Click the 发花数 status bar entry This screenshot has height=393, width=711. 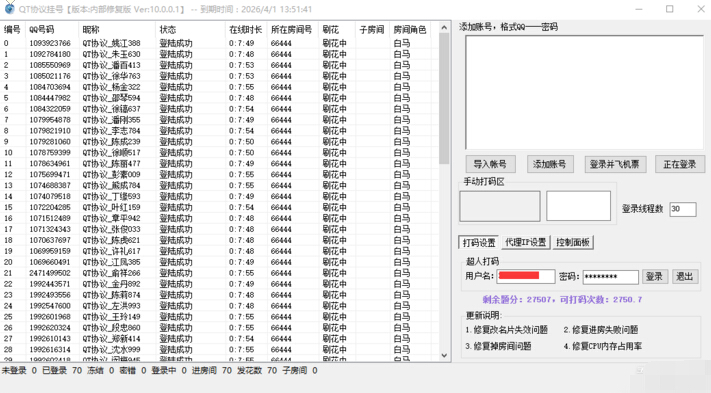coord(257,371)
